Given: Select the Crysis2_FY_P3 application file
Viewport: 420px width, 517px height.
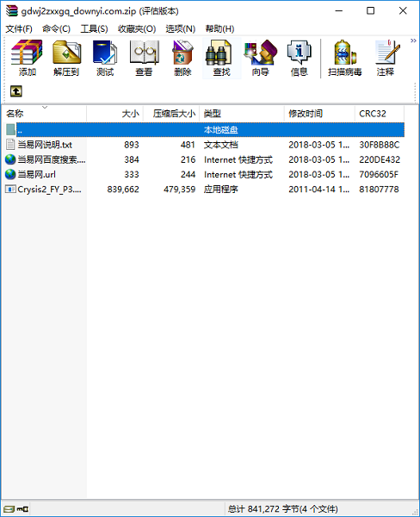Looking at the screenshot, I should coord(204,190).
